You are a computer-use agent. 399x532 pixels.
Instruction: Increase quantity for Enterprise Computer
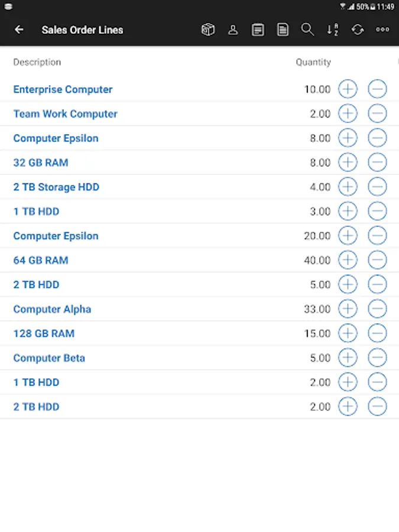click(348, 89)
